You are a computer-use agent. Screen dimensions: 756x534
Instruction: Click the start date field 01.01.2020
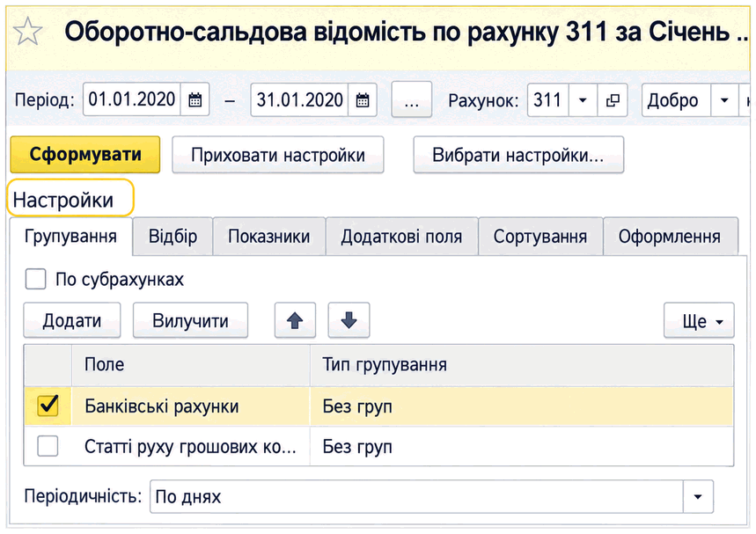point(132,99)
